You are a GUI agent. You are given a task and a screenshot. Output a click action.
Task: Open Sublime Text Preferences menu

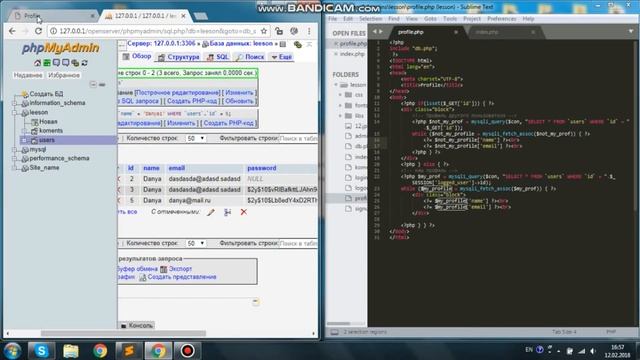[502, 19]
